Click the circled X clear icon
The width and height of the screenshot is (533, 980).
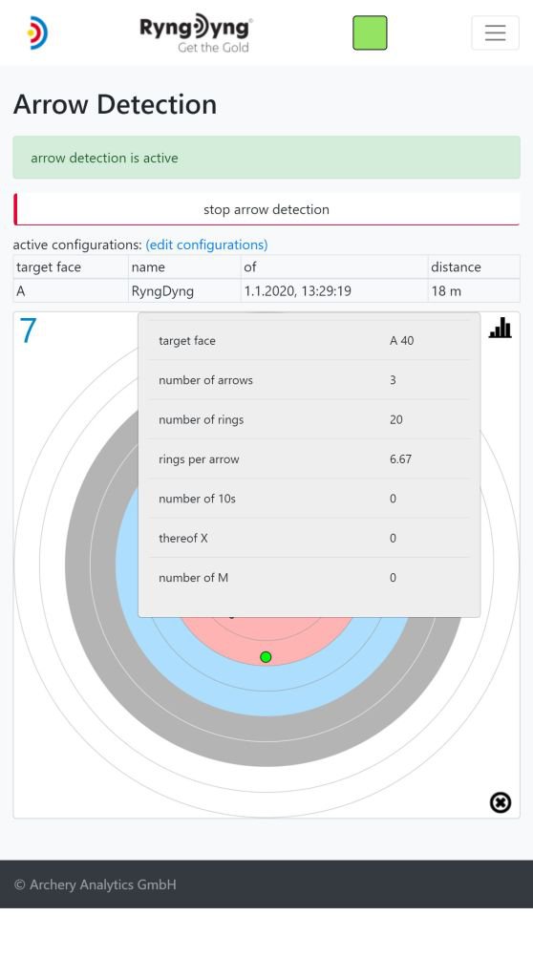[x=500, y=802]
